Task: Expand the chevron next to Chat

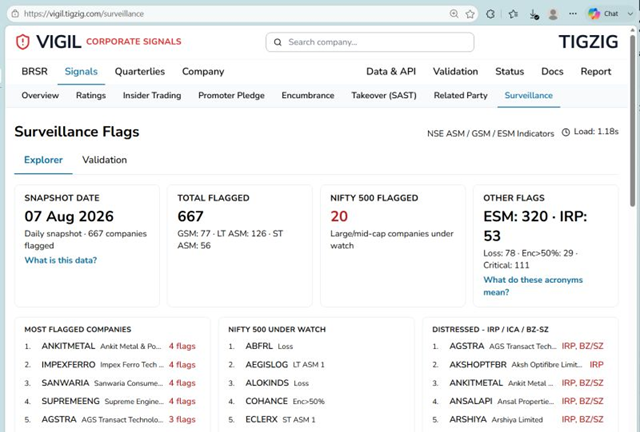Action: pyautogui.click(x=630, y=14)
